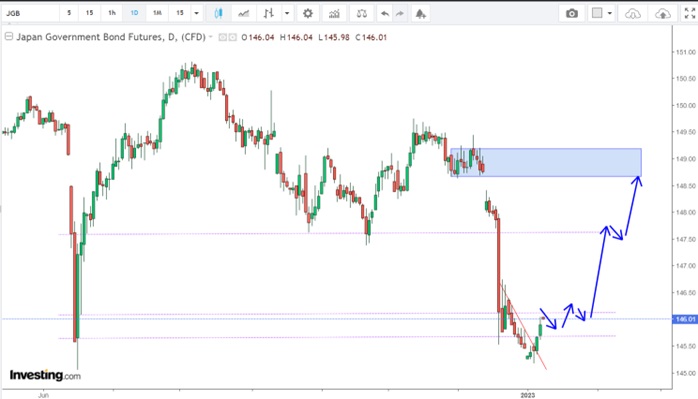
Task: Open the chart style dropdown arrow
Action: click(x=287, y=13)
